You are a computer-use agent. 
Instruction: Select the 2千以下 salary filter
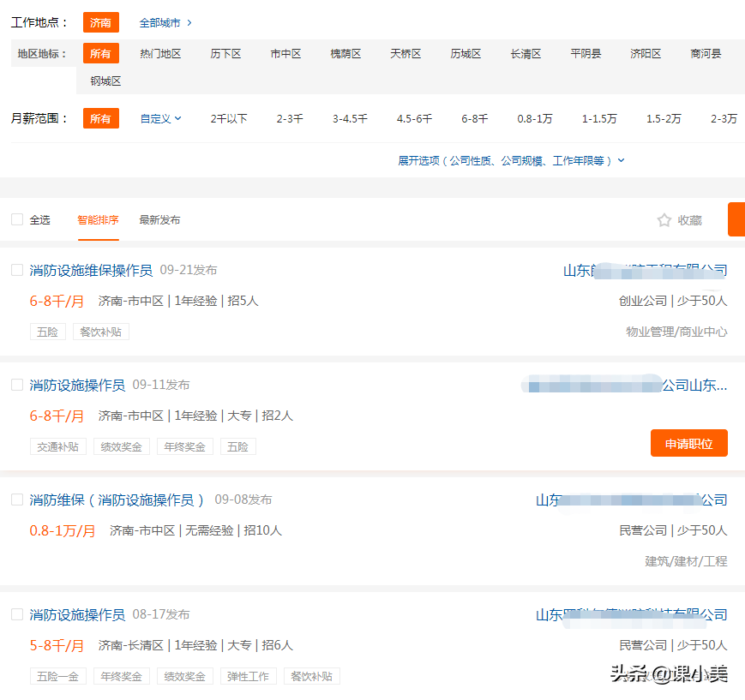[x=229, y=121]
